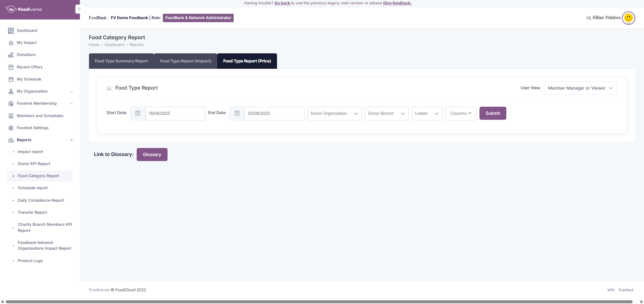Click the Dashboard grid icon in sidebar

click(x=11, y=31)
